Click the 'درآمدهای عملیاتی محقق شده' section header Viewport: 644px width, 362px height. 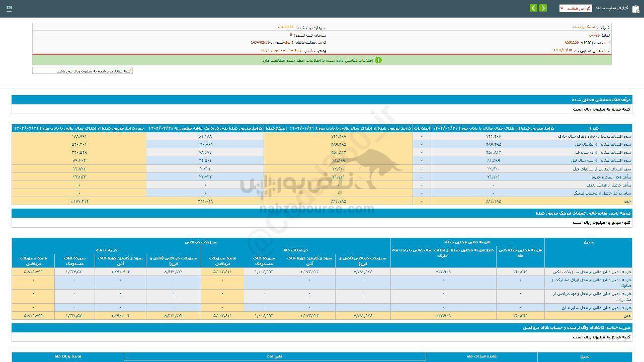pos(321,100)
